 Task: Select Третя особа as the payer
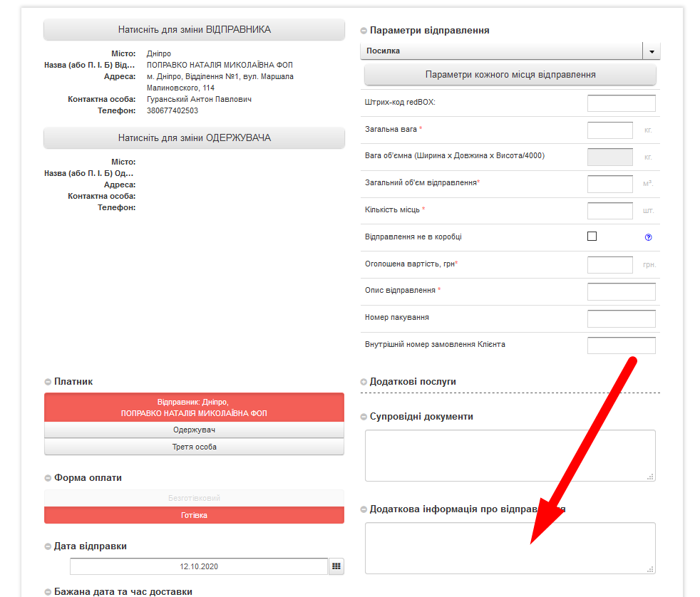(194, 447)
